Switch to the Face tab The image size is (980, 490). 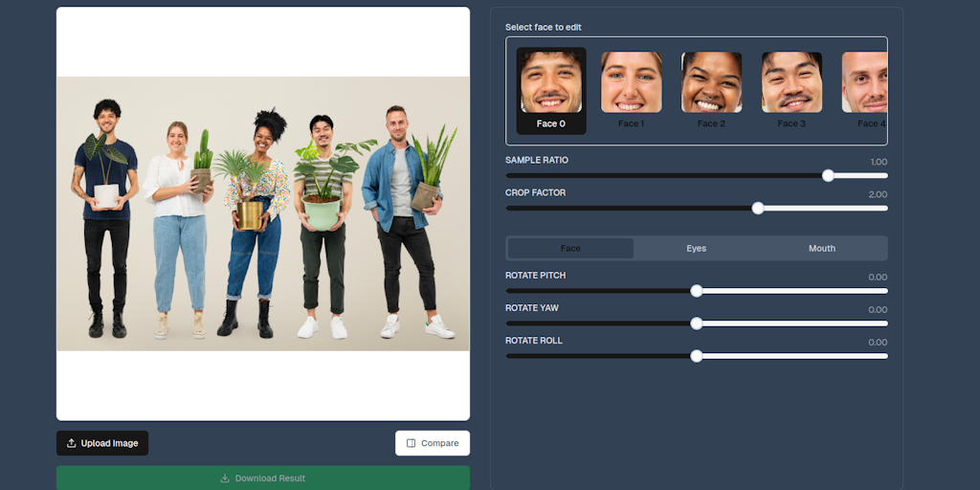click(570, 248)
